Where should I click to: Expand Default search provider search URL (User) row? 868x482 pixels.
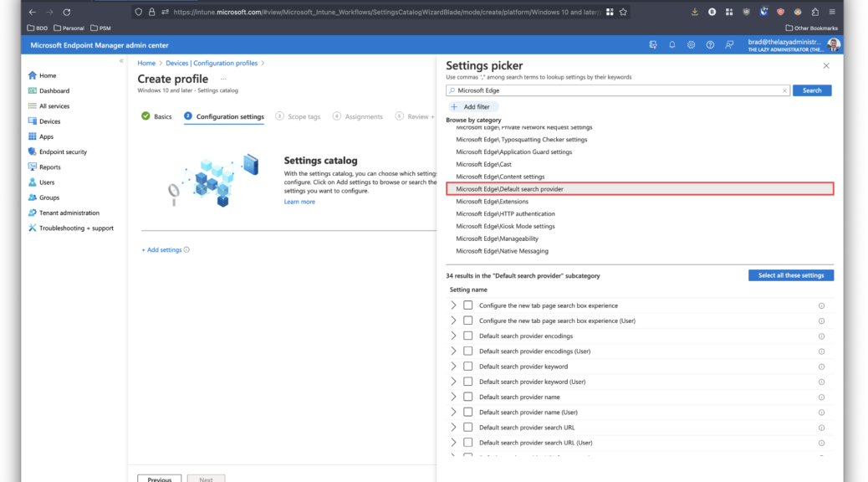click(453, 442)
